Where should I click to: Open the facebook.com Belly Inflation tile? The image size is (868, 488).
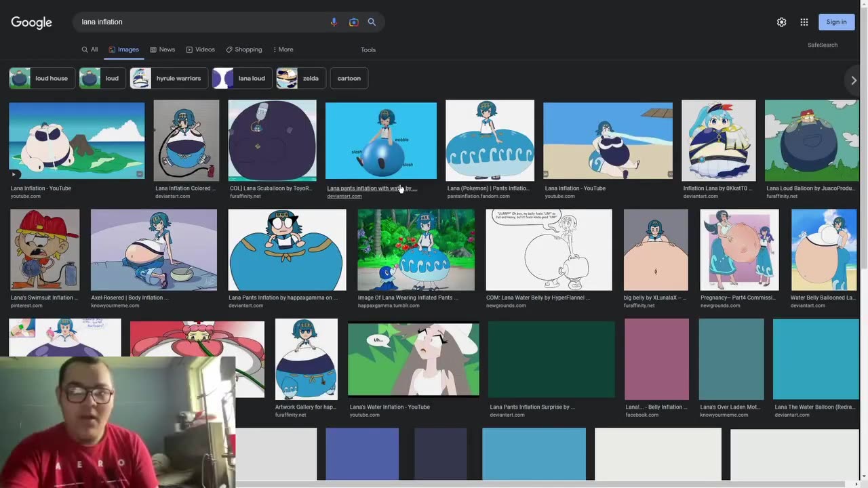click(656, 359)
